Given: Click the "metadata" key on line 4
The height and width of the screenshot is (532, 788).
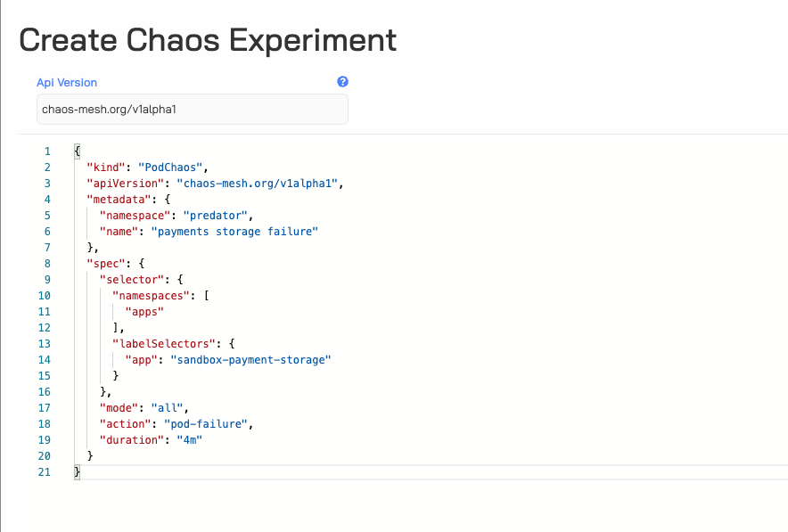Looking at the screenshot, I should (119, 200).
